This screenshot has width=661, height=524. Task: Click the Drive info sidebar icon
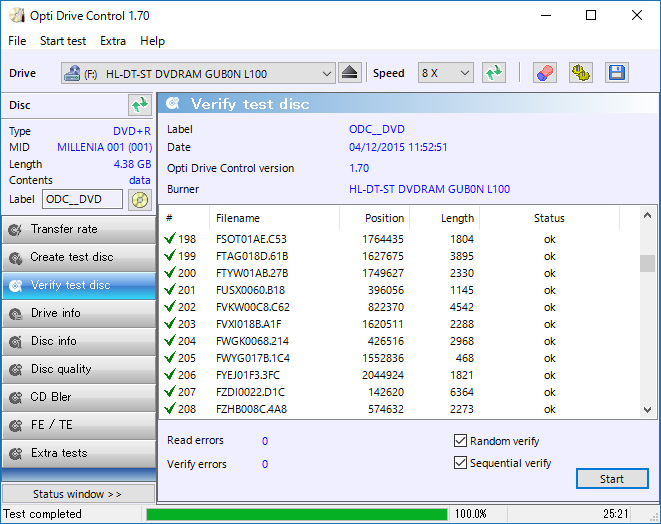coord(15,314)
